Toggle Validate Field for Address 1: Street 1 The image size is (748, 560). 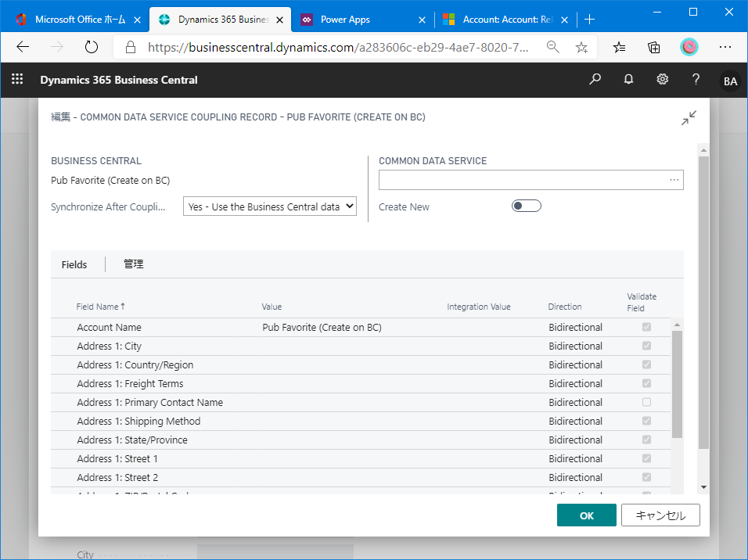646,458
